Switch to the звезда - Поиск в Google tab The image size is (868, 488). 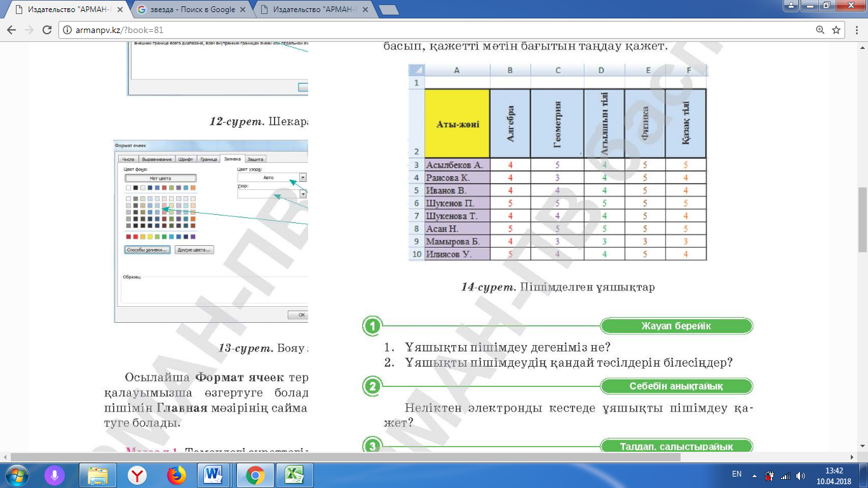click(x=190, y=10)
